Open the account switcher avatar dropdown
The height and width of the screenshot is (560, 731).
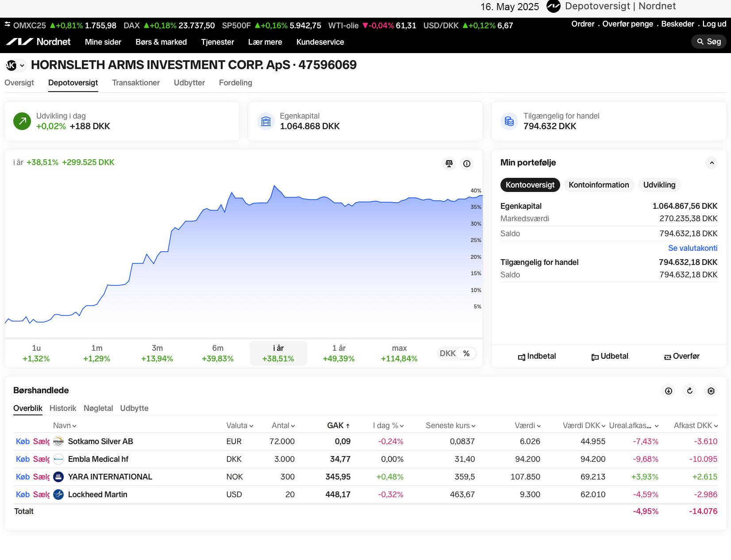(16, 65)
